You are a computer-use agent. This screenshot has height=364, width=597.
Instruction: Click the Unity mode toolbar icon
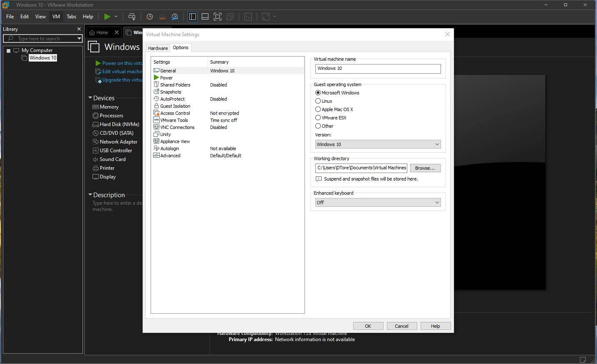230,17
